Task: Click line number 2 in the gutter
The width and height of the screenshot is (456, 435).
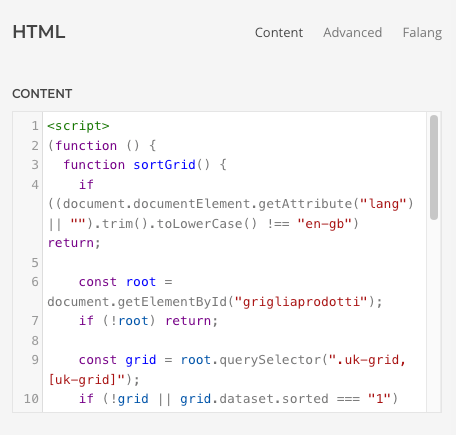Action: (35, 146)
